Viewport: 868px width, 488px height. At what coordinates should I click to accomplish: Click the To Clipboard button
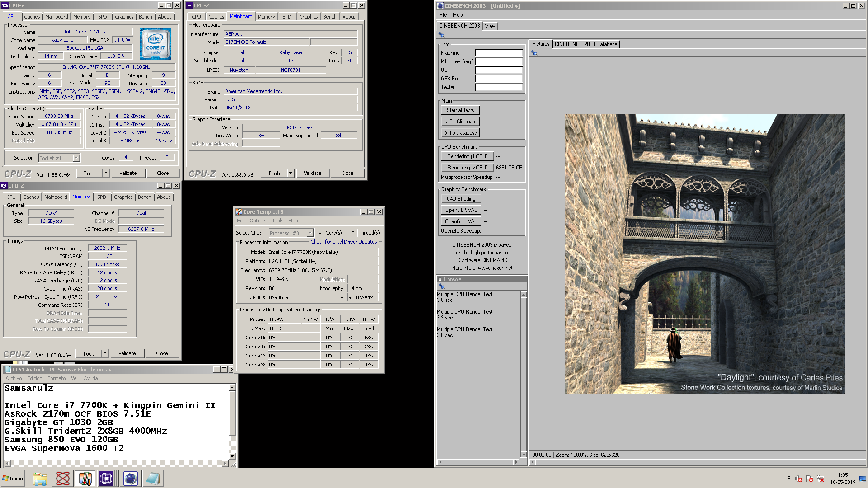(x=460, y=122)
